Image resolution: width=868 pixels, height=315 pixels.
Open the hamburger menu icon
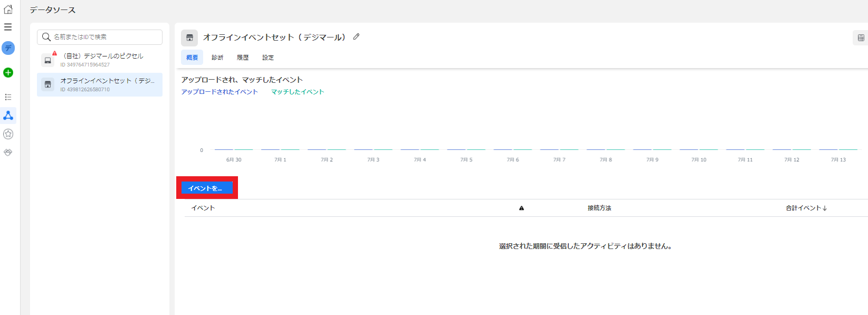[8, 27]
